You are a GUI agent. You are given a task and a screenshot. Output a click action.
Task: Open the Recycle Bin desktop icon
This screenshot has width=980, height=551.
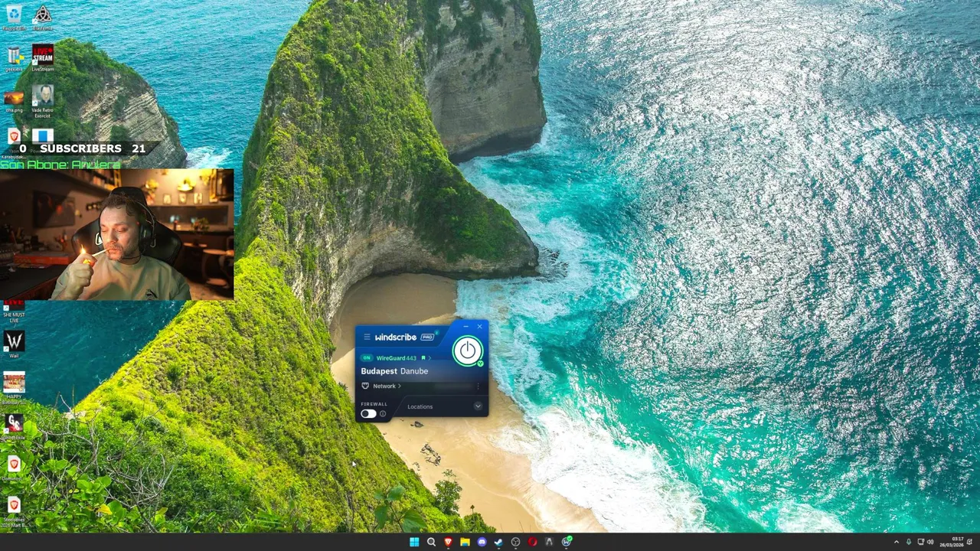(14, 17)
